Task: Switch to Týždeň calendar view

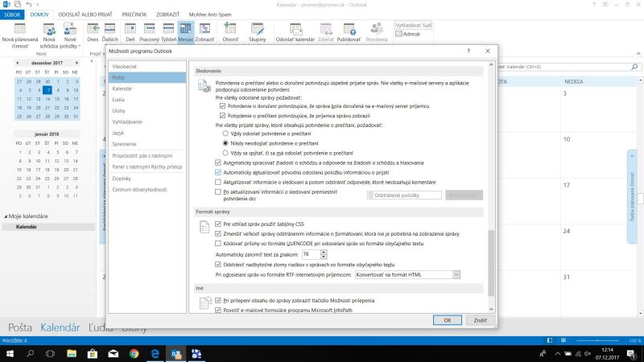Action: [x=168, y=33]
